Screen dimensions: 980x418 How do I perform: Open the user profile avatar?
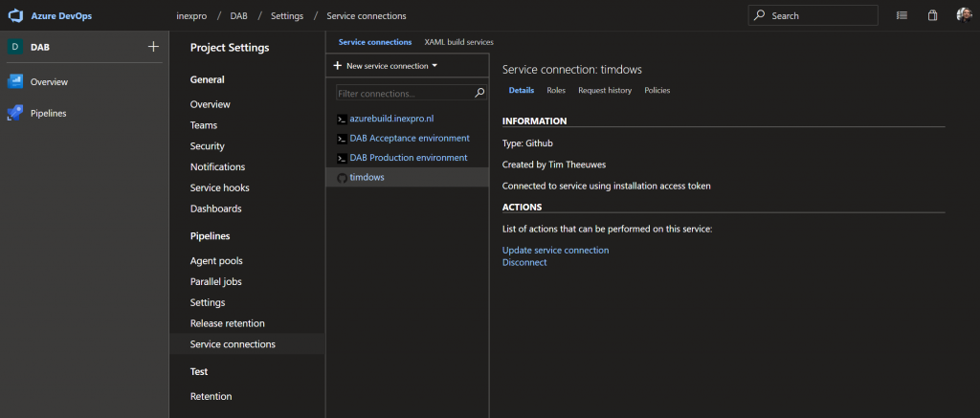click(965, 15)
